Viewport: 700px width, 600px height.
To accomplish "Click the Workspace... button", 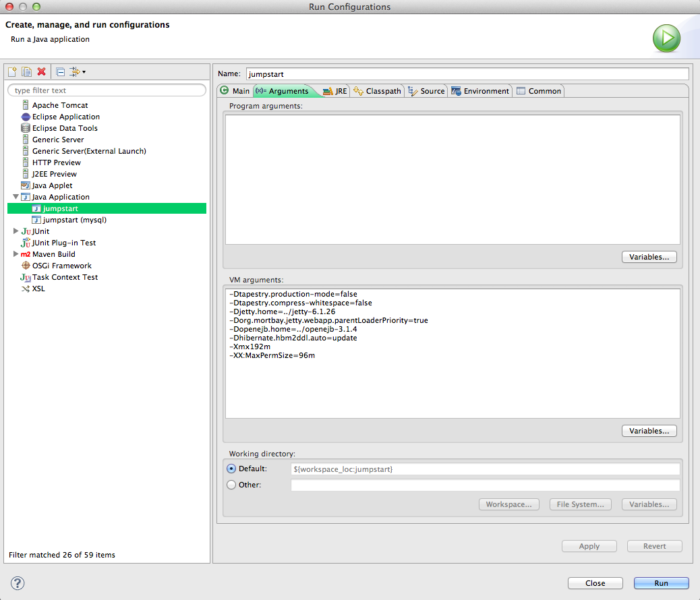I will [x=509, y=504].
